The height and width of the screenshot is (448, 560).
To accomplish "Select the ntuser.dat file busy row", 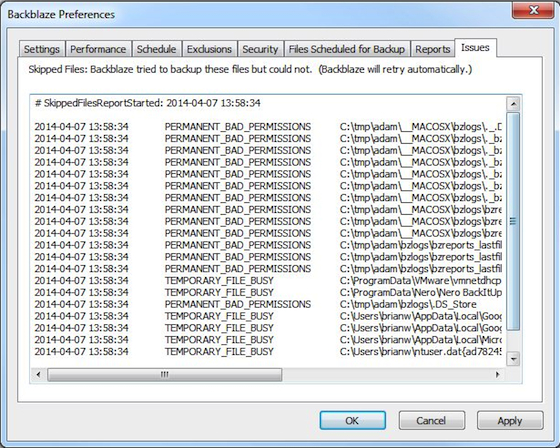I will tap(268, 352).
